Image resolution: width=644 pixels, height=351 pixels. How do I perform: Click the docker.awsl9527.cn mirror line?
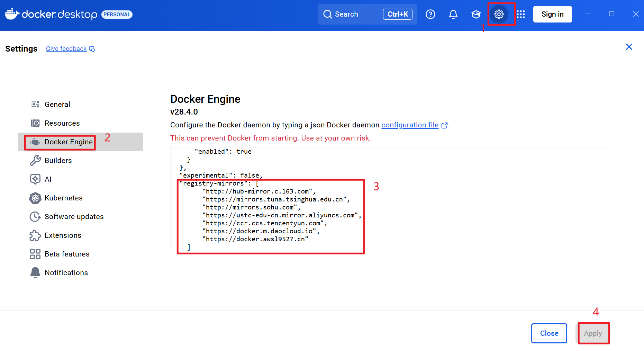(x=255, y=239)
